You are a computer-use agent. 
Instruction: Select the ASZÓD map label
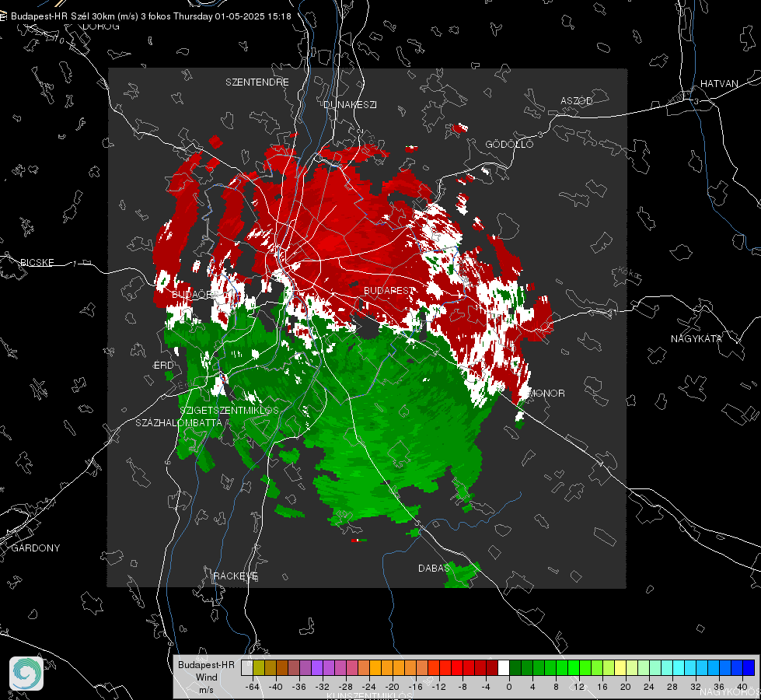577,100
